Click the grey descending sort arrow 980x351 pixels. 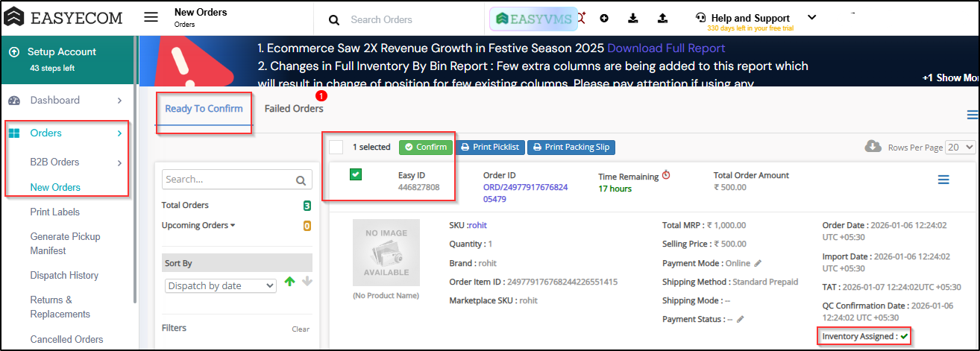(x=307, y=282)
